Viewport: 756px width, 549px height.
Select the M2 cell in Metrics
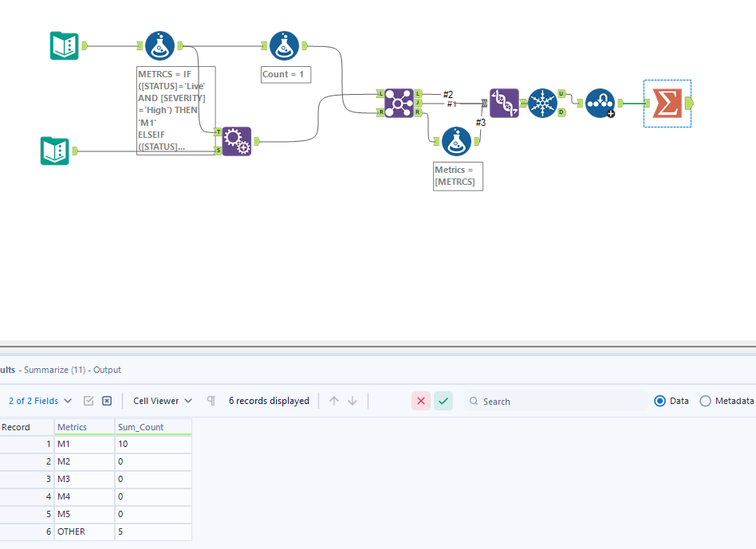pos(85,461)
